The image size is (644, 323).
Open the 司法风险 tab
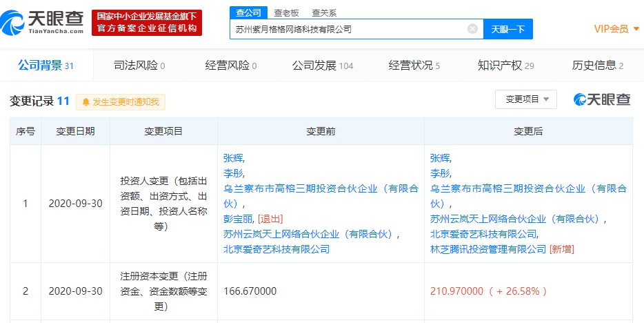pyautogui.click(x=139, y=66)
